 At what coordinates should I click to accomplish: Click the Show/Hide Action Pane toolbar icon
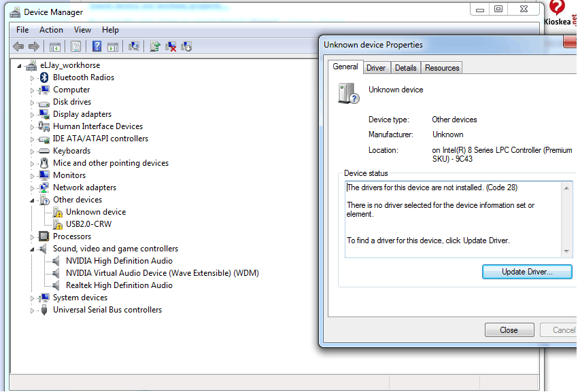[x=113, y=47]
